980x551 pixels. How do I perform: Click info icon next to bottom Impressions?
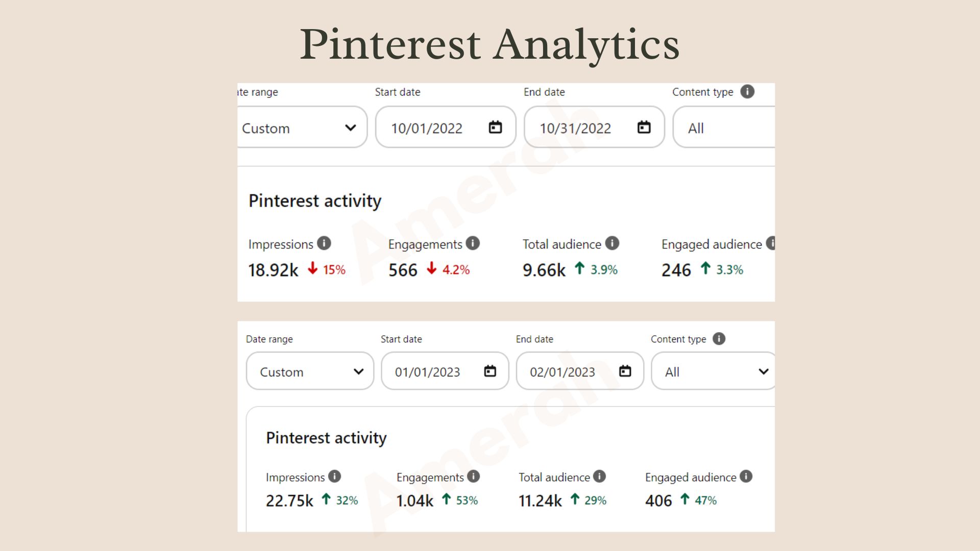(x=334, y=477)
